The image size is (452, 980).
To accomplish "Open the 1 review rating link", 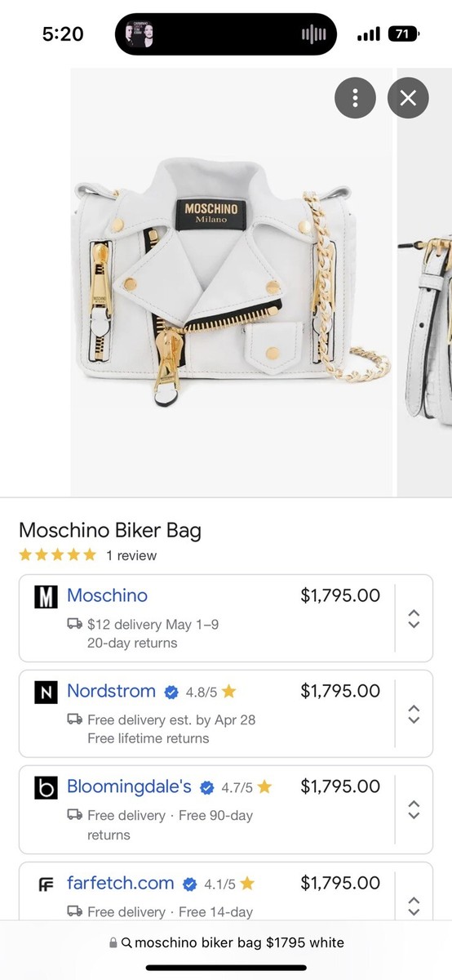I will (x=131, y=555).
